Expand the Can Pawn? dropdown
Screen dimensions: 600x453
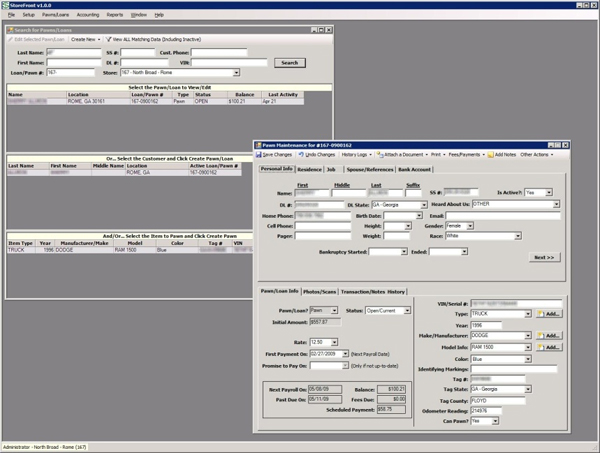495,421
